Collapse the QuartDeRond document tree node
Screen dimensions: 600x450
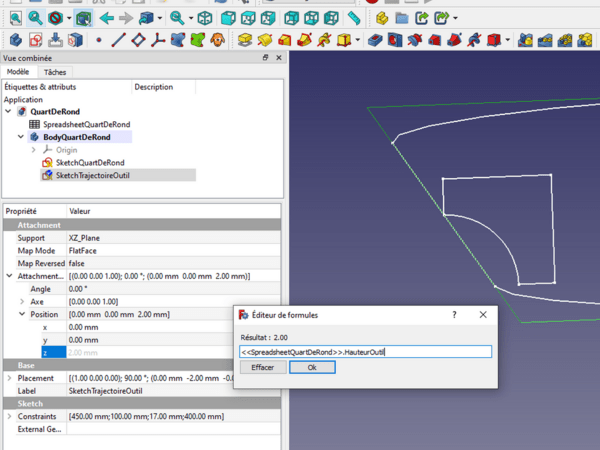tap(9, 111)
